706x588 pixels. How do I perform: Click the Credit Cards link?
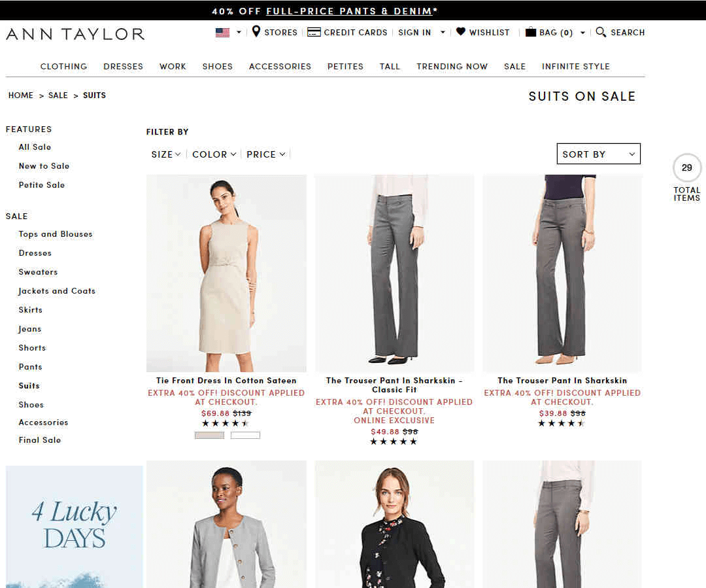356,33
